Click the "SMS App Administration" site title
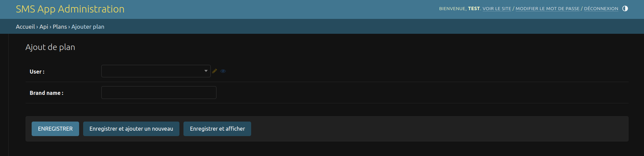The height and width of the screenshot is (156, 644). pyautogui.click(x=70, y=9)
